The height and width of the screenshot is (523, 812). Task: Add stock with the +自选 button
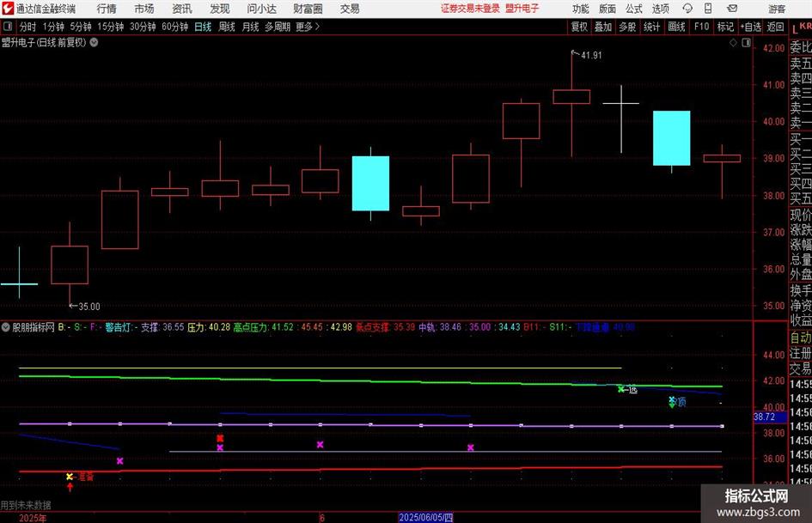tap(751, 27)
